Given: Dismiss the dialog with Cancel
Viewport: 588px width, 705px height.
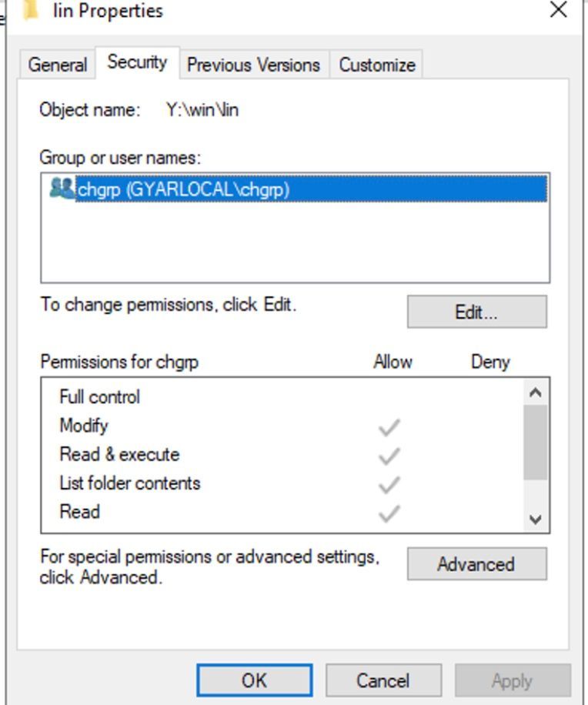Looking at the screenshot, I should tap(383, 680).
